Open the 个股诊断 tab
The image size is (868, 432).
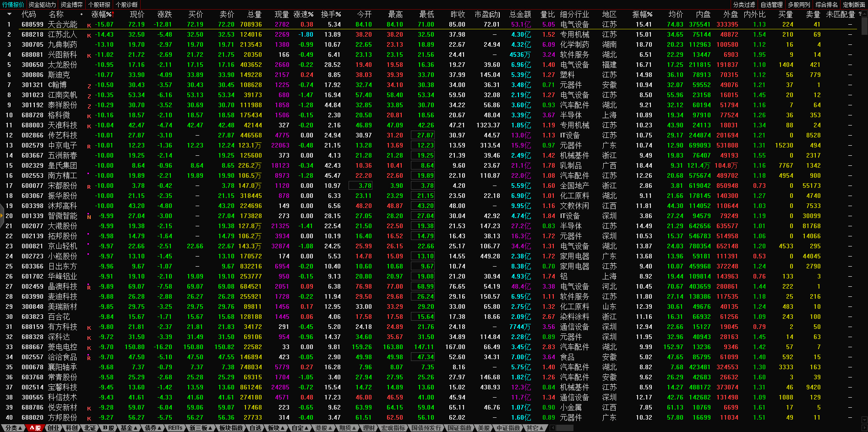127,5
